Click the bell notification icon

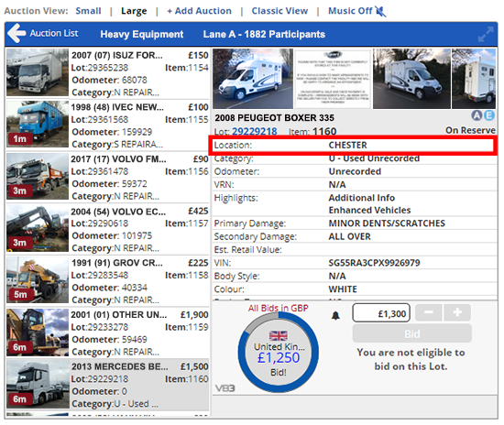pyautogui.click(x=335, y=315)
